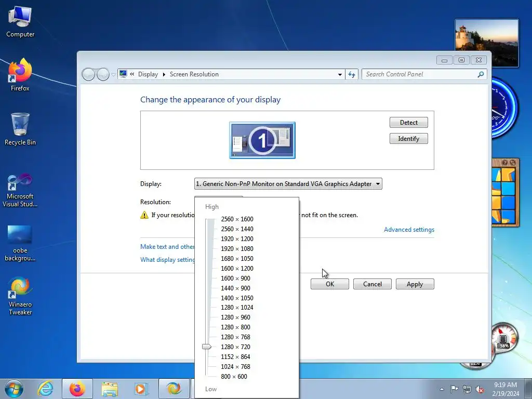Screen dimensions: 532x399
Task: Open the Winaero Tweaker taskbar button
Action: [174, 389]
